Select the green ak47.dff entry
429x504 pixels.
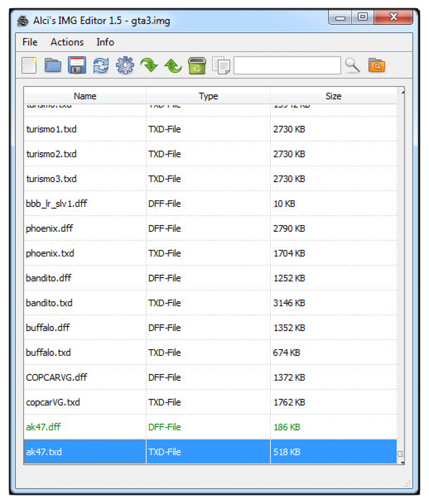[210, 427]
